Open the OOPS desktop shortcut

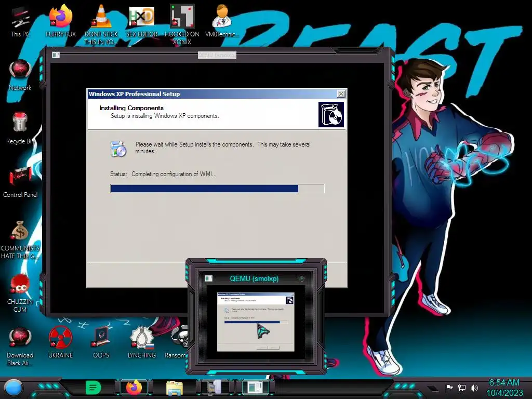click(x=101, y=343)
